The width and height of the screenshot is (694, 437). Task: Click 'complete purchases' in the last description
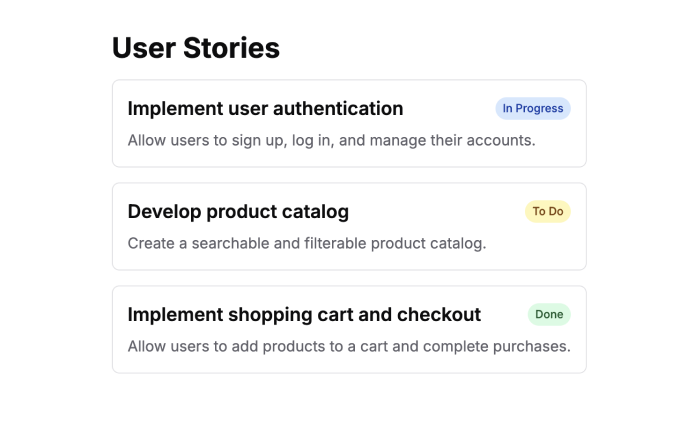(497, 346)
